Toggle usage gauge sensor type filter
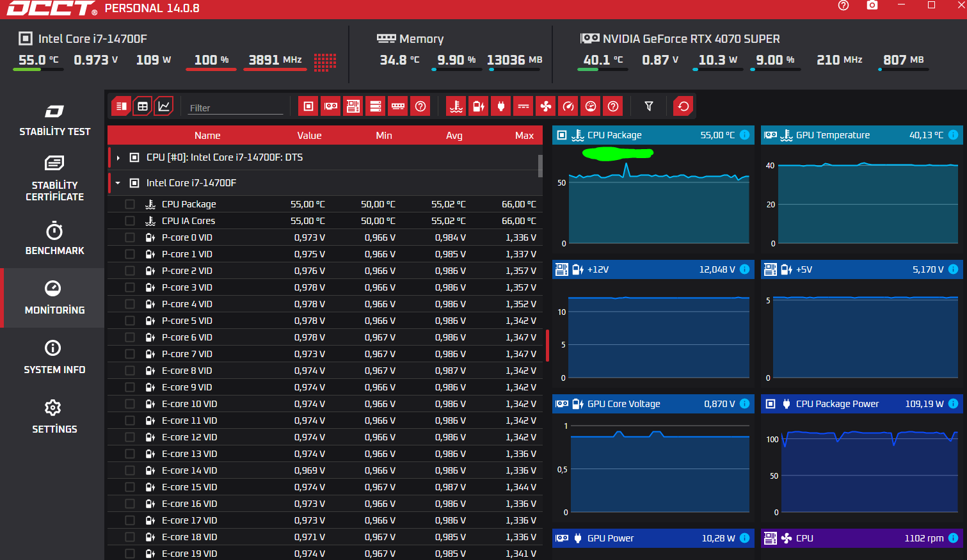 (x=591, y=106)
